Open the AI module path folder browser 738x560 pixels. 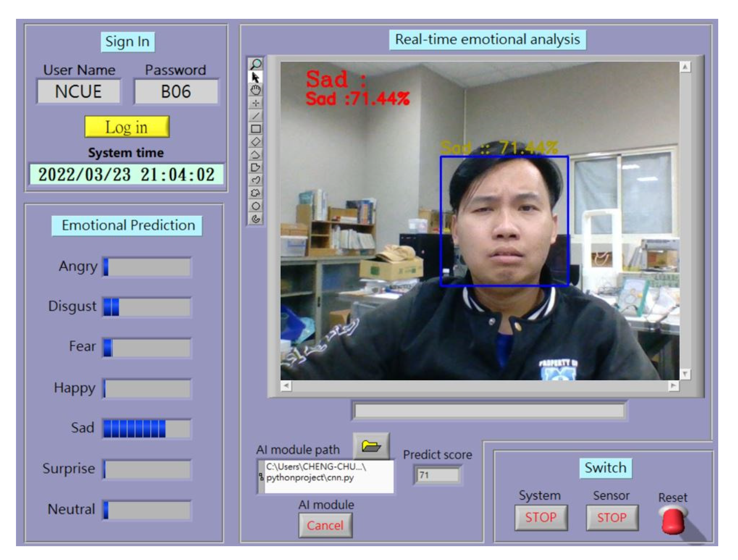[371, 446]
